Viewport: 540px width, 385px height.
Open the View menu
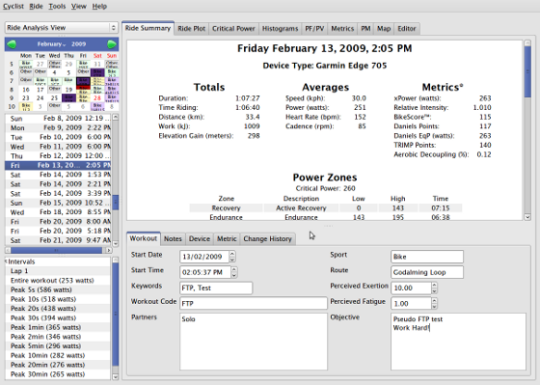click(79, 6)
